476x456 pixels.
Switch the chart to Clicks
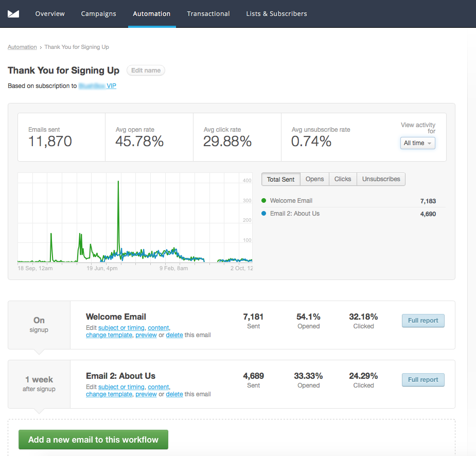click(x=343, y=179)
